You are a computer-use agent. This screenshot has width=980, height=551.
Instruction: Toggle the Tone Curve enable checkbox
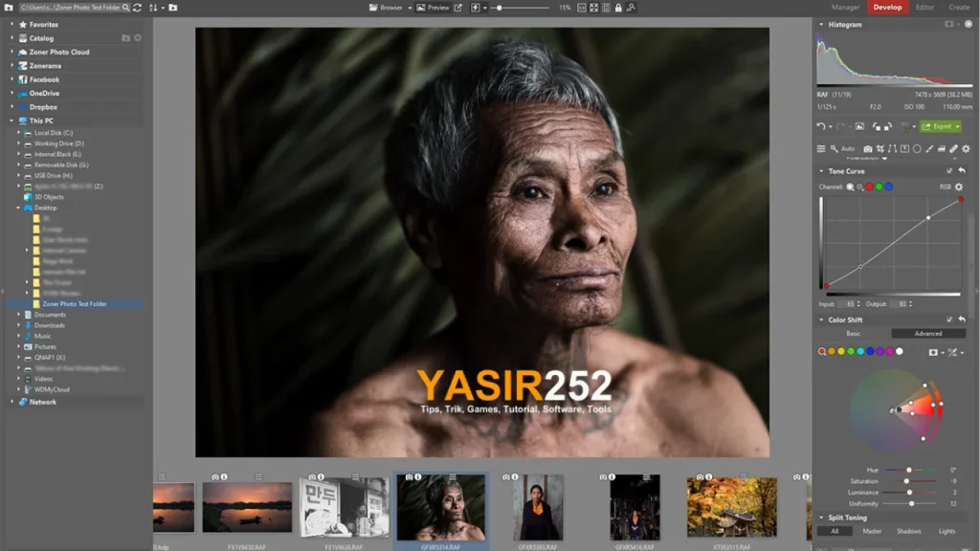pyautogui.click(x=949, y=171)
